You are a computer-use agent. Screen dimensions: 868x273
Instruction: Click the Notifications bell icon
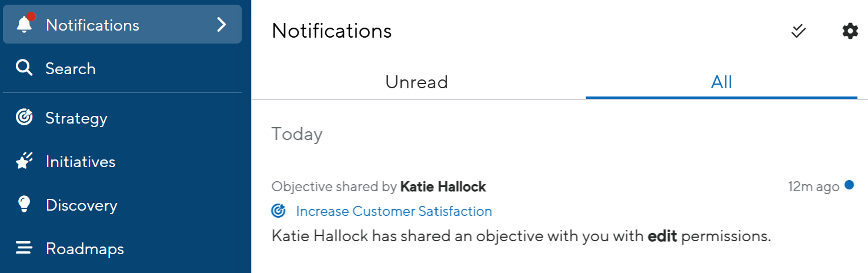point(25,24)
